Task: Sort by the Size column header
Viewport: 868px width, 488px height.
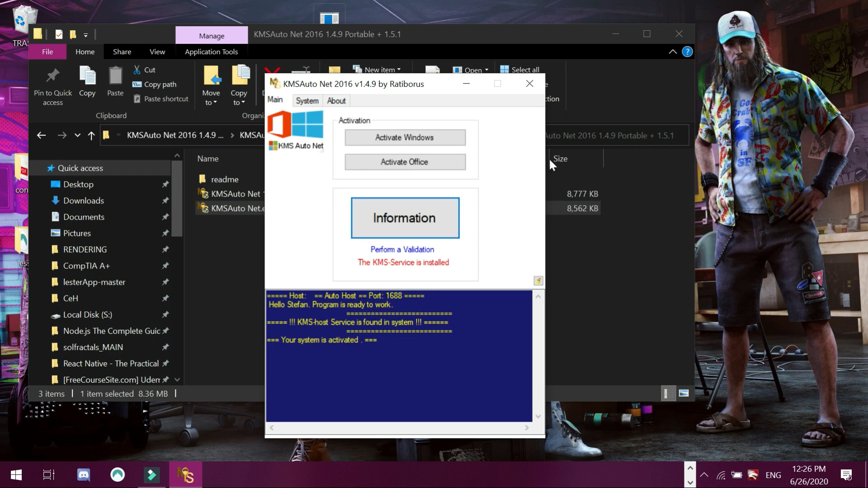Action: click(561, 159)
